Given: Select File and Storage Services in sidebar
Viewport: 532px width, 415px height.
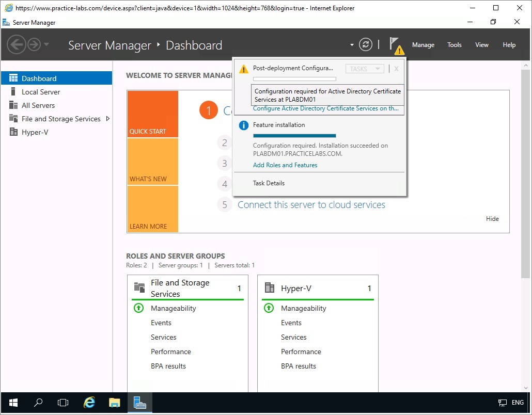Looking at the screenshot, I should click(x=57, y=119).
